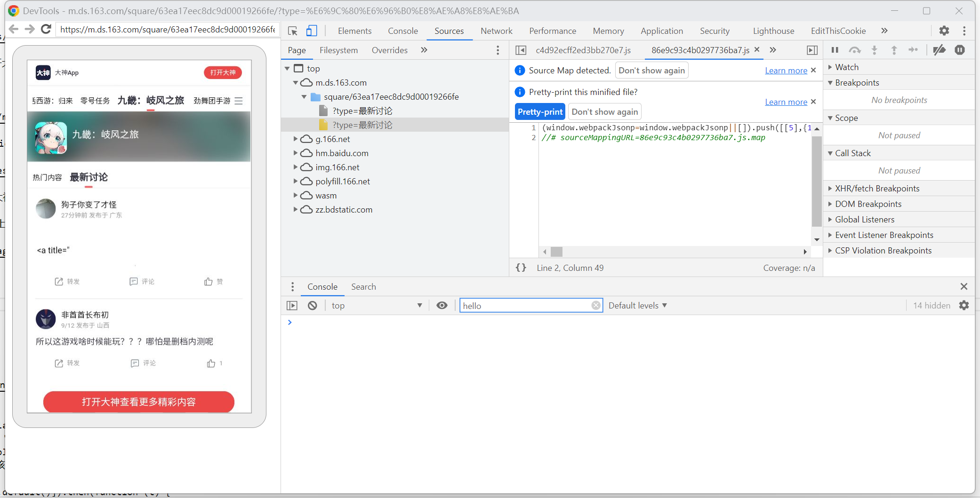Show more navigator tabs chevron
The height and width of the screenshot is (498, 980).
[424, 50]
